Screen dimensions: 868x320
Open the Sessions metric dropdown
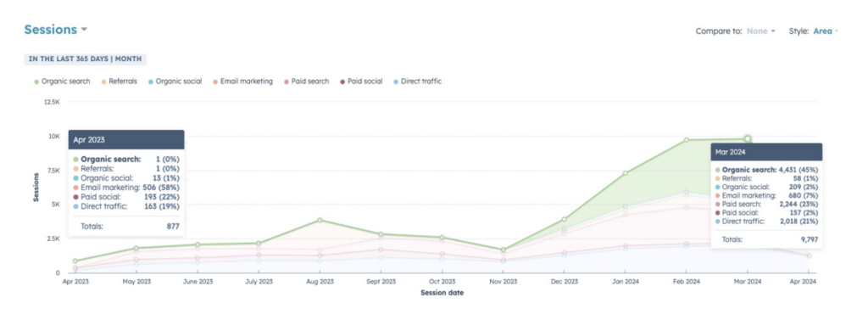55,30
